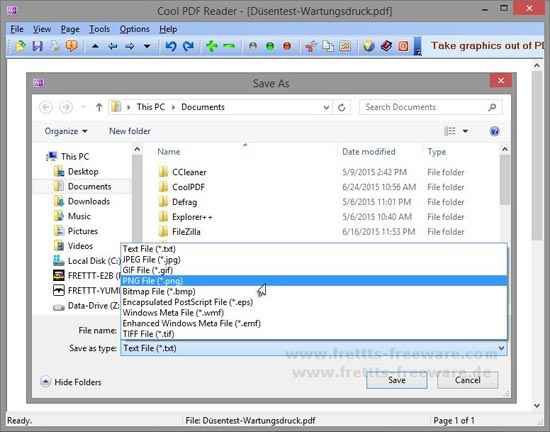The image size is (550, 432).
Task: Choose Bitmap File (*.bmp) option
Action: coord(314,292)
